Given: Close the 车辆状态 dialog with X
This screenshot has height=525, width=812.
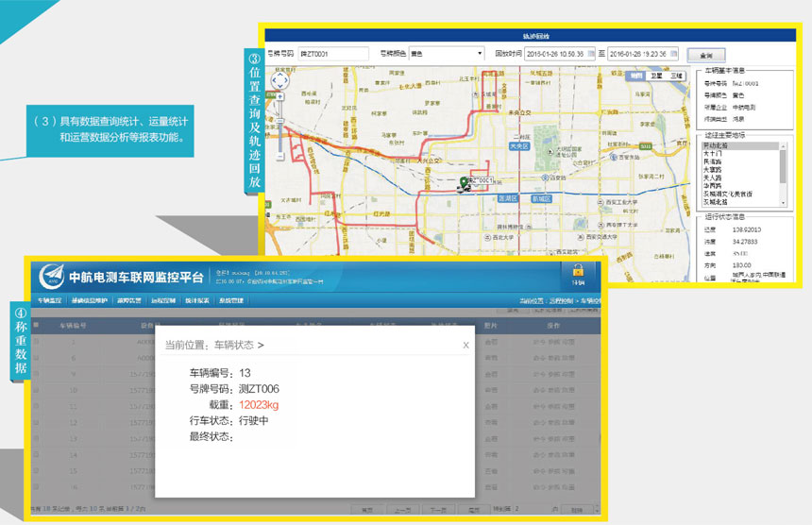Looking at the screenshot, I should (465, 346).
